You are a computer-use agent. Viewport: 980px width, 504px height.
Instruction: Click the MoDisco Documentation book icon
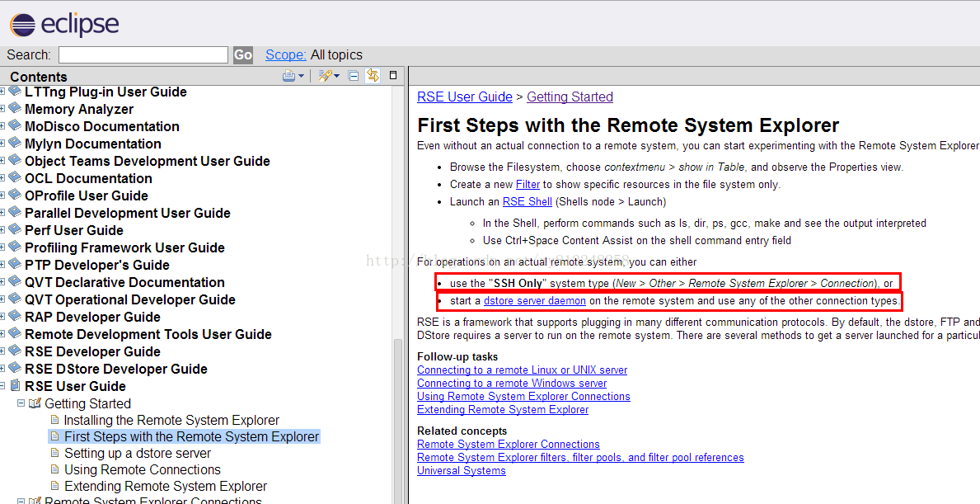click(15, 125)
